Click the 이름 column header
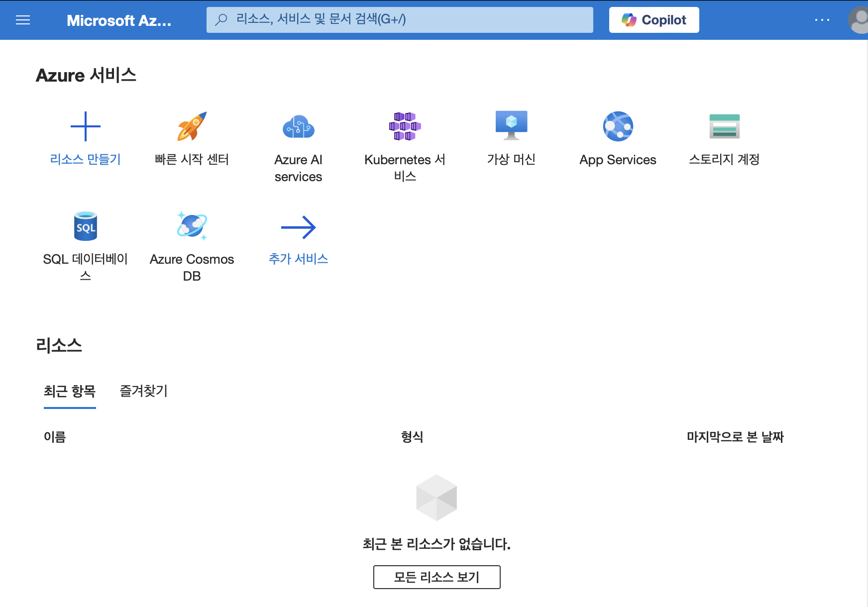This screenshot has height=607, width=868. 55,437
